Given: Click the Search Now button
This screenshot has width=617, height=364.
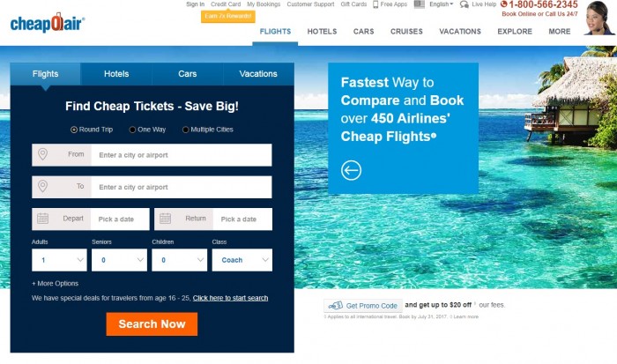Looking at the screenshot, I should coord(152,323).
